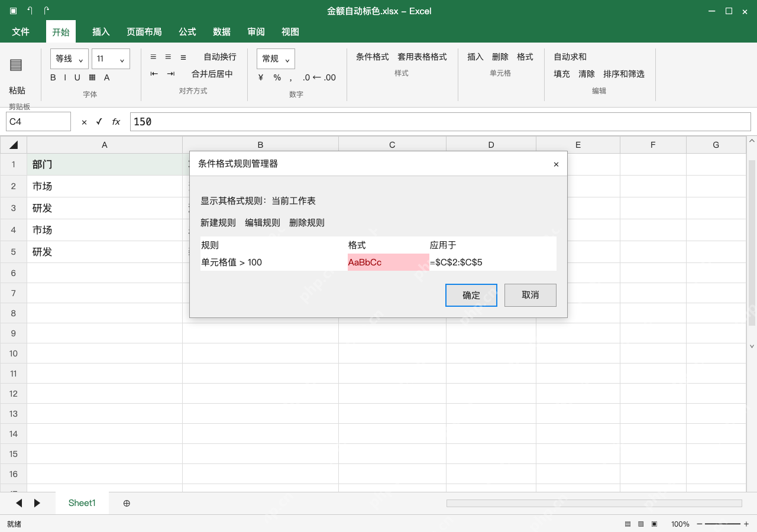
Task: Click the zoom slider in the status bar
Action: 722,524
